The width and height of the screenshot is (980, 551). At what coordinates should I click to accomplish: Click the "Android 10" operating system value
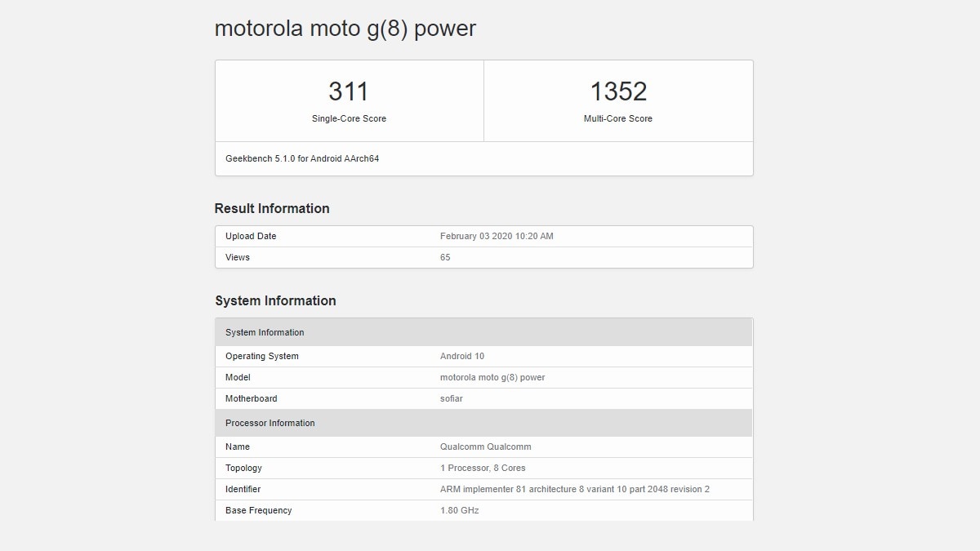tap(462, 357)
